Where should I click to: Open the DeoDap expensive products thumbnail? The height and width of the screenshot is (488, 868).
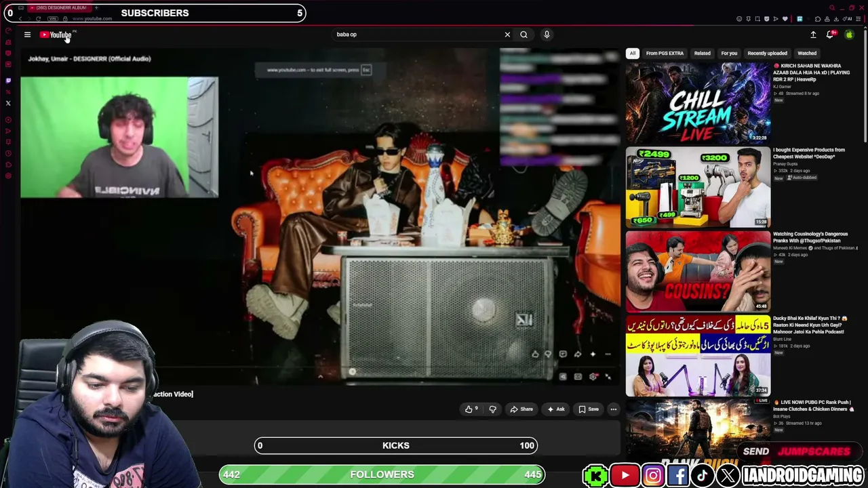pyautogui.click(x=698, y=187)
